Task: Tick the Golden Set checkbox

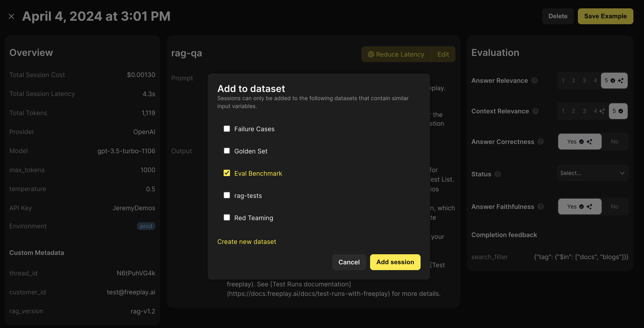Action: pos(227,151)
